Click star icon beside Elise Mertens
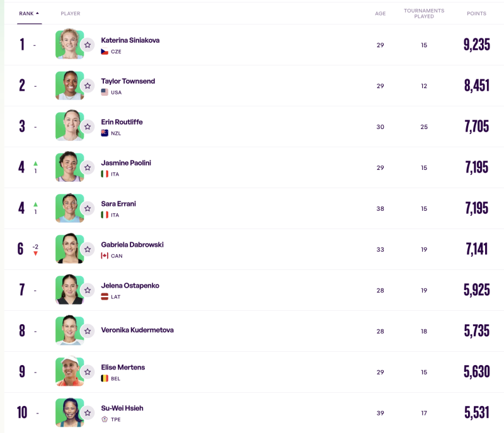 click(x=88, y=372)
